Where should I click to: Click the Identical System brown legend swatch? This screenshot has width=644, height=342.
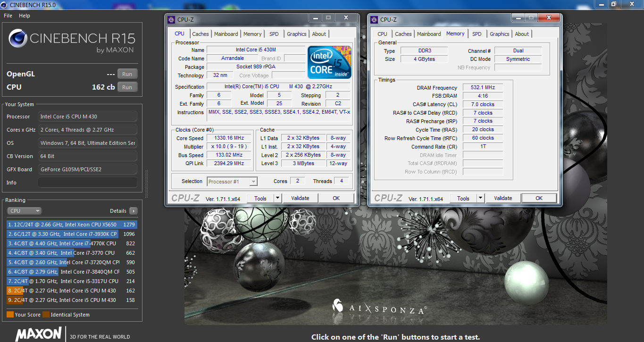tap(46, 315)
